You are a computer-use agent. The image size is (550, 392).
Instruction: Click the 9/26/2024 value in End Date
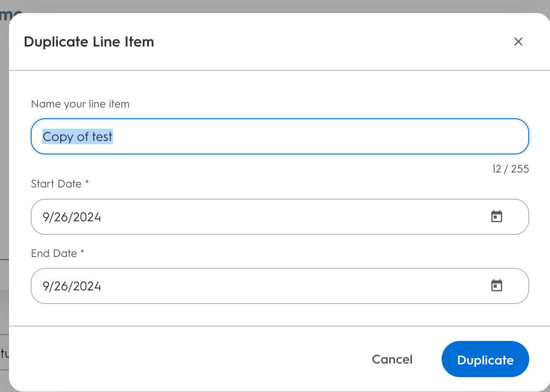(72, 286)
